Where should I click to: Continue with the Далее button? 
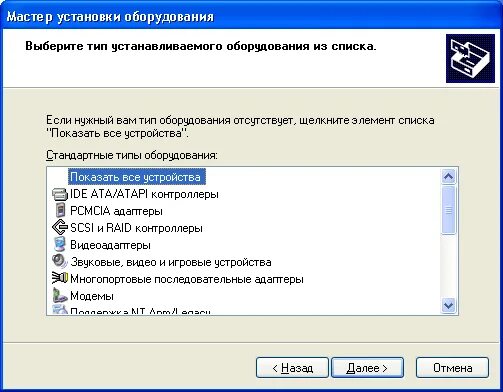367,368
